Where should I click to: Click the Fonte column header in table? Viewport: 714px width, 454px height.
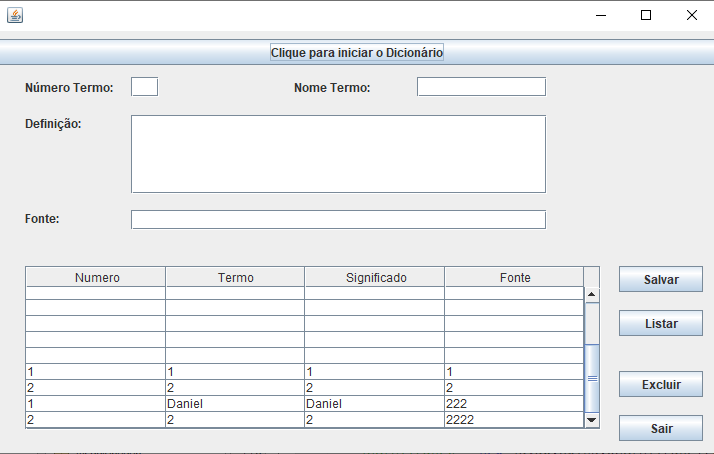coord(514,277)
